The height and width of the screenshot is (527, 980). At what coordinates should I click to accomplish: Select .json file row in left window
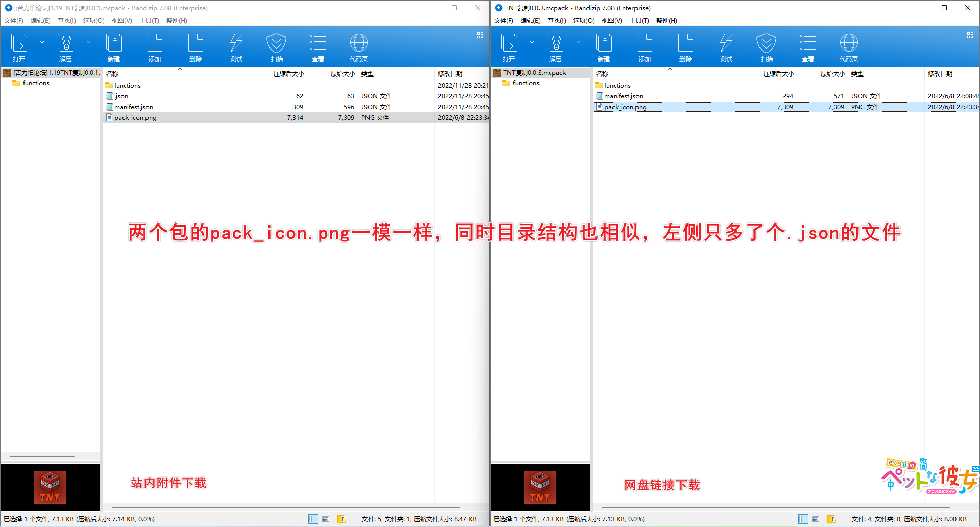pos(296,96)
